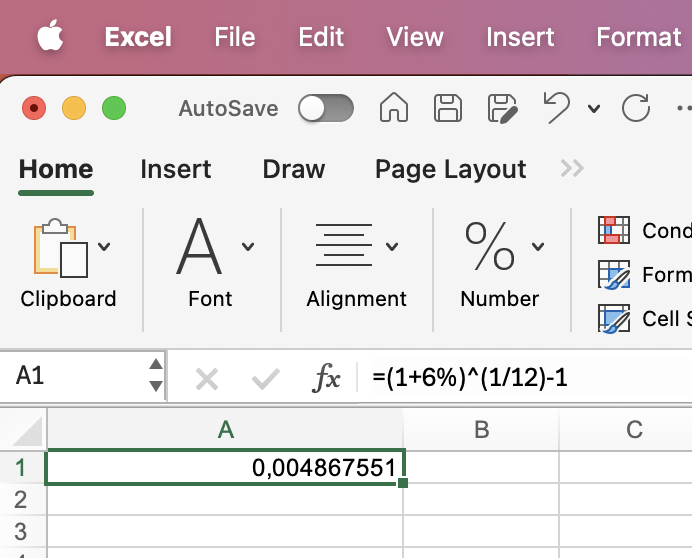
Task: Click the Save floppy disk icon
Action: 447,108
